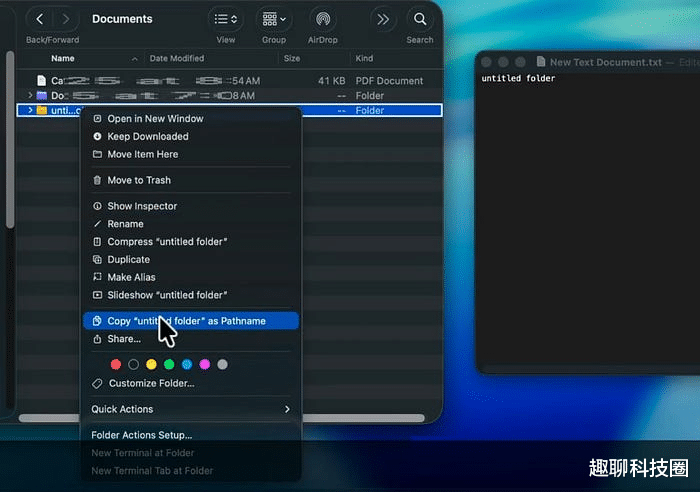This screenshot has width=700, height=492.
Task: Expand the second folder's disclosure arrow
Action: pyautogui.click(x=31, y=95)
